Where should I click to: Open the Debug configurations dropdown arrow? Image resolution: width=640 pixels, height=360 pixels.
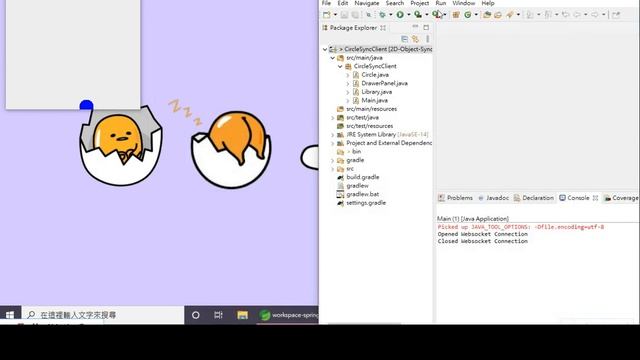tap(391, 15)
